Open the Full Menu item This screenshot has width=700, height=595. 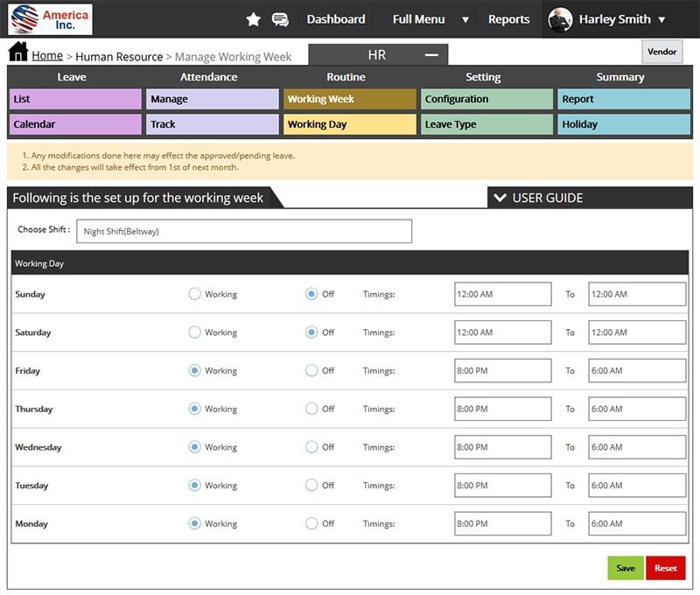tap(419, 19)
